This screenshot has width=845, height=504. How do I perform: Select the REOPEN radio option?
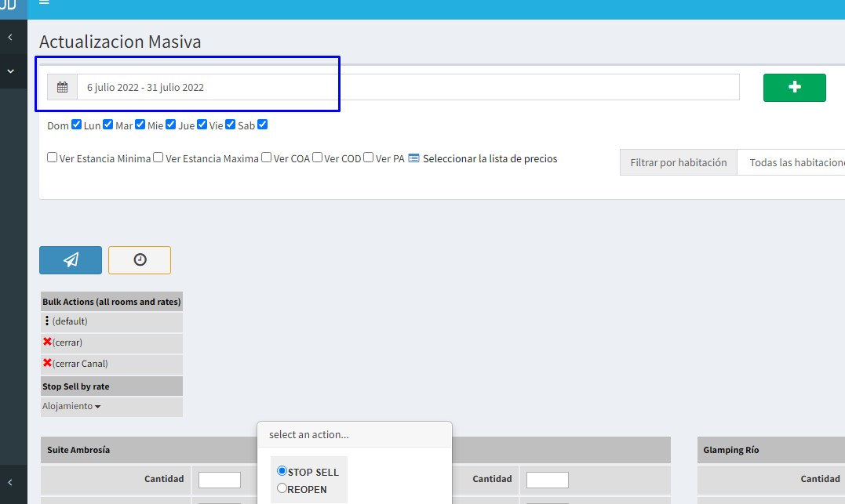(282, 488)
